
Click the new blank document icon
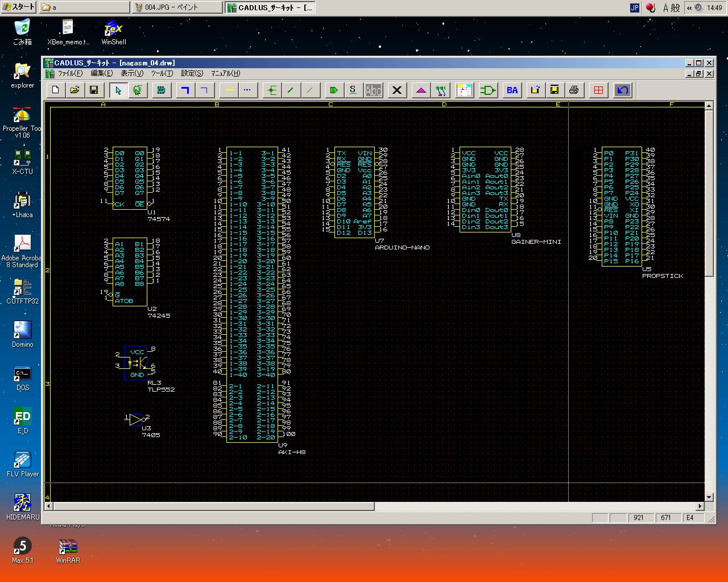(x=56, y=90)
